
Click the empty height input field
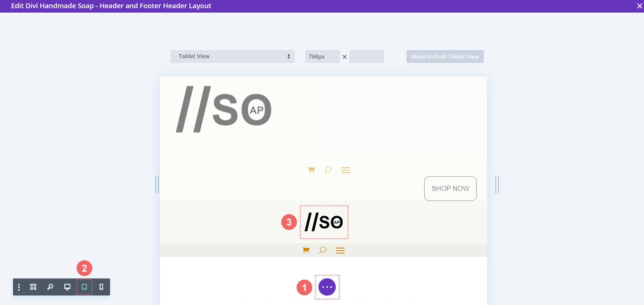point(366,56)
